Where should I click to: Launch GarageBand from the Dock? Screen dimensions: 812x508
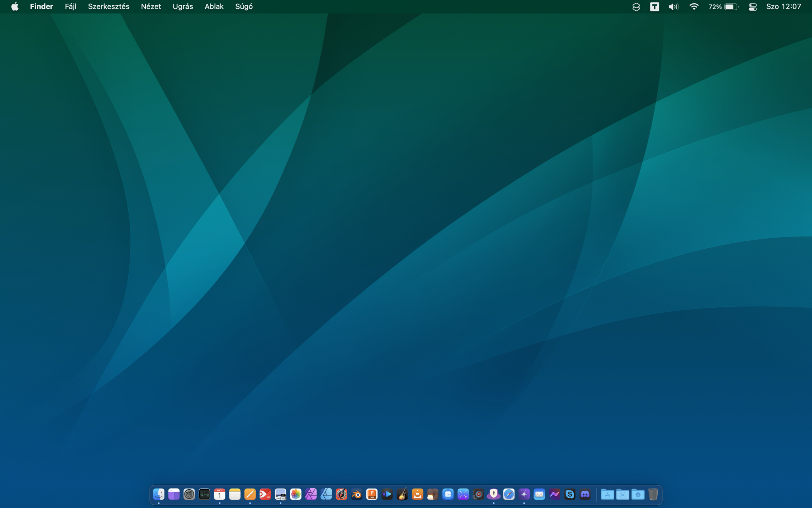pos(402,494)
